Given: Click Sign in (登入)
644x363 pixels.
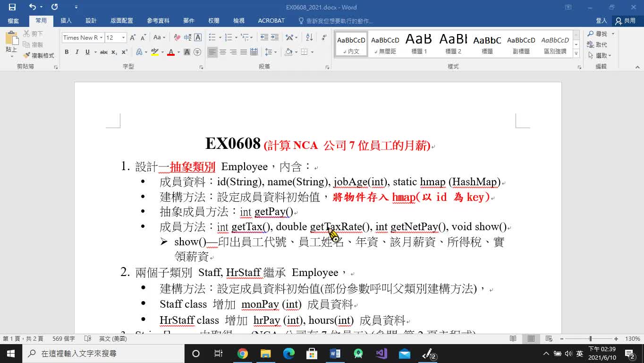Looking at the screenshot, I should [x=602, y=21].
